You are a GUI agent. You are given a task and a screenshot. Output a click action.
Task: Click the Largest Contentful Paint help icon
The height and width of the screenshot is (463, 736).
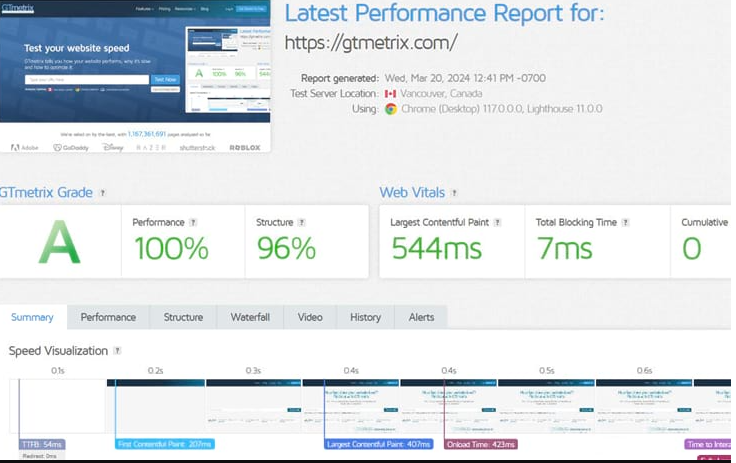click(497, 223)
